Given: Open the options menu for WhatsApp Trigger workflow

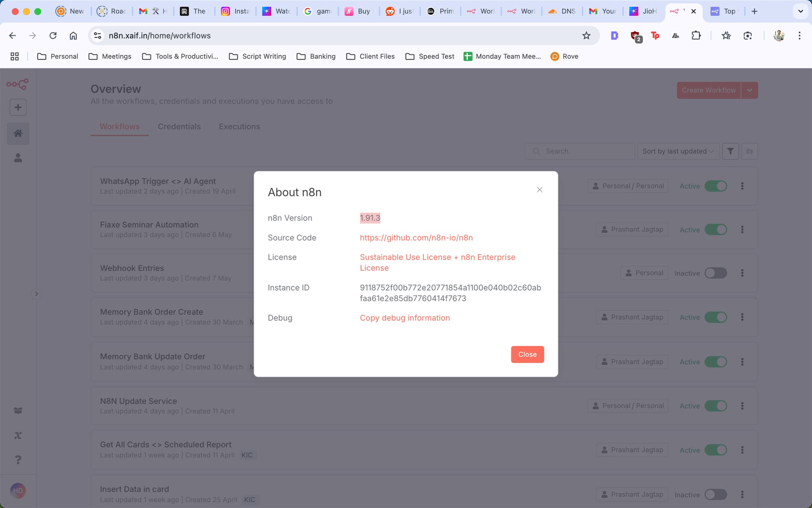Looking at the screenshot, I should (x=742, y=186).
